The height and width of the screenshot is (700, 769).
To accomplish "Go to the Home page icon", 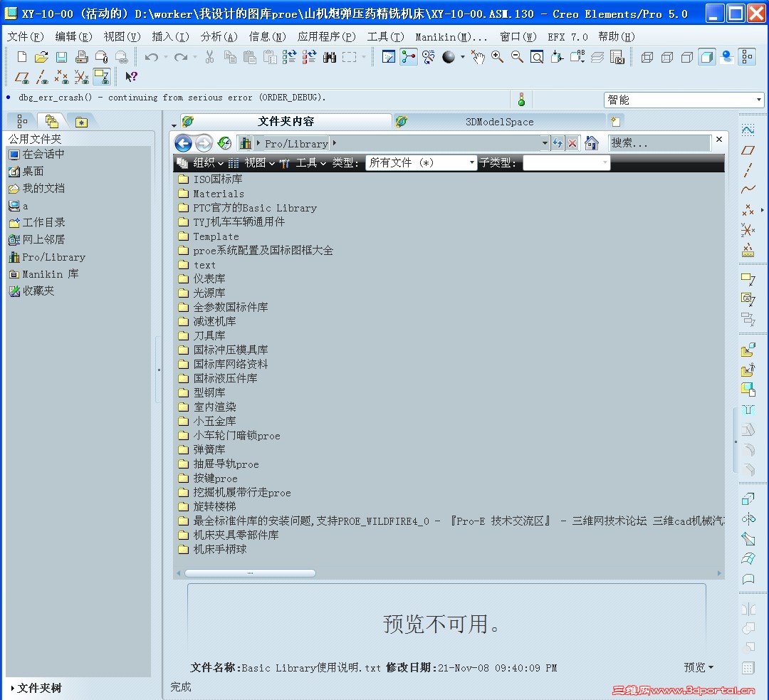I will pyautogui.click(x=592, y=143).
